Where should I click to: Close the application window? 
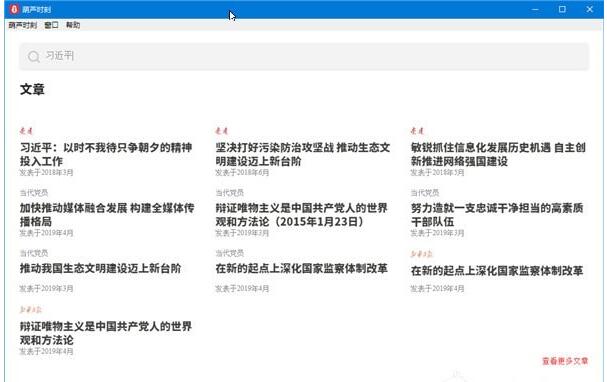coord(590,9)
